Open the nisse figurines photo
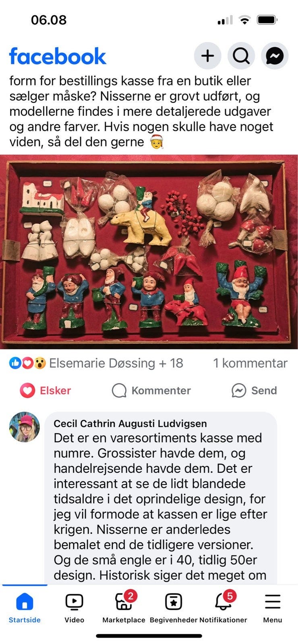This screenshot has height=644, width=298. click(149, 252)
